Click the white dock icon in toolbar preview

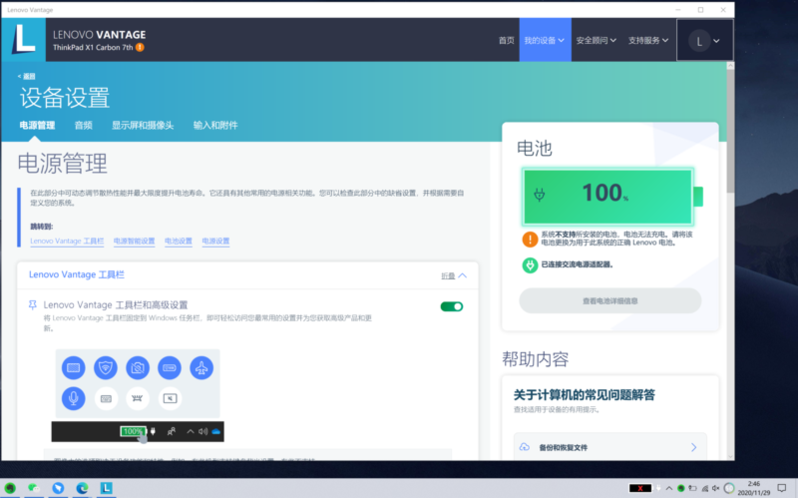[137, 398]
